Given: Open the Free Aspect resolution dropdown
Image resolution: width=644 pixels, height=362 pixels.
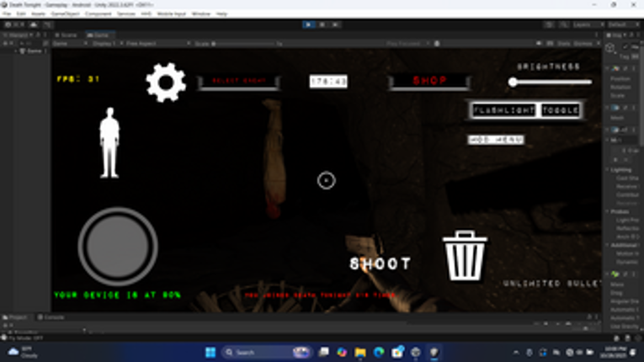Looking at the screenshot, I should (x=157, y=44).
